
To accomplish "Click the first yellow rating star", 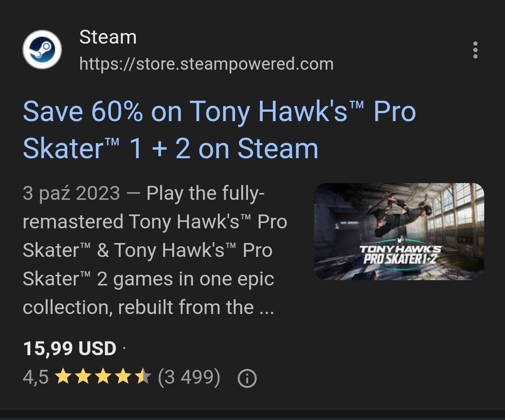I will pos(63,376).
